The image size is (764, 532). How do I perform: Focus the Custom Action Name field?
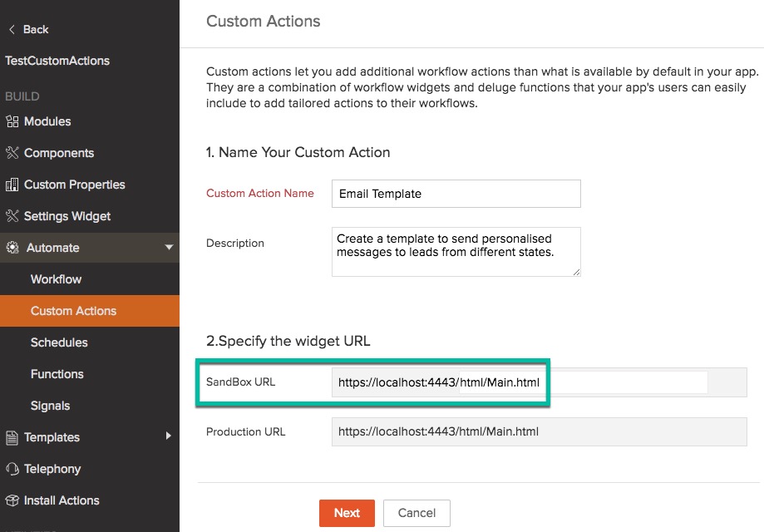[456, 194]
